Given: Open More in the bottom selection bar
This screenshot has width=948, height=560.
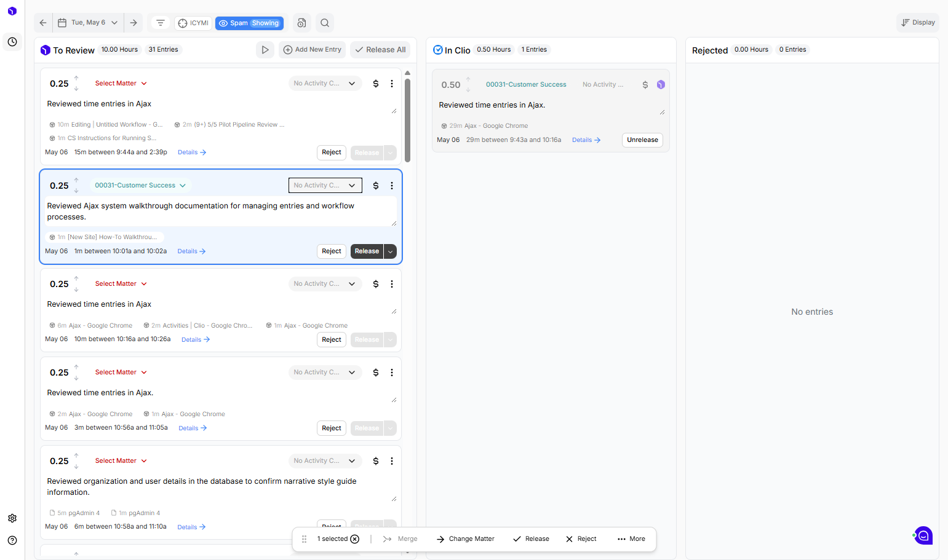Looking at the screenshot, I should coord(631,539).
